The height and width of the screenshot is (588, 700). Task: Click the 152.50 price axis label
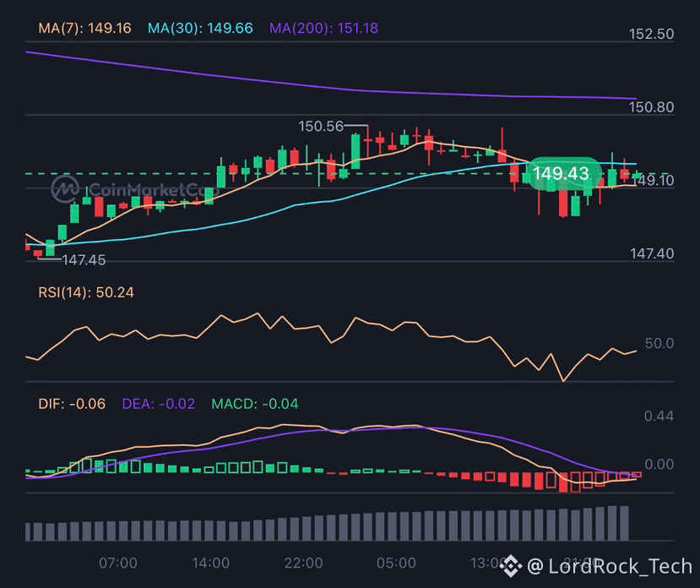click(651, 35)
